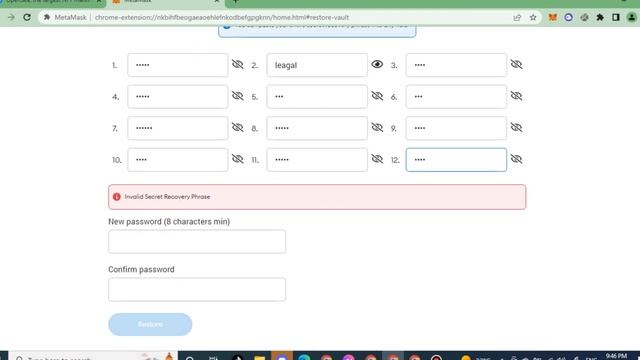The height and width of the screenshot is (360, 640).
Task: Hide the visible word "leagal" in field 2
Action: (377, 64)
